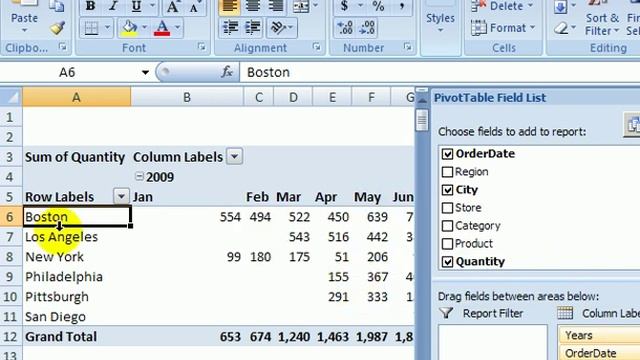Select the Los Angeles row label cell
The image size is (640, 360).
pyautogui.click(x=77, y=237)
